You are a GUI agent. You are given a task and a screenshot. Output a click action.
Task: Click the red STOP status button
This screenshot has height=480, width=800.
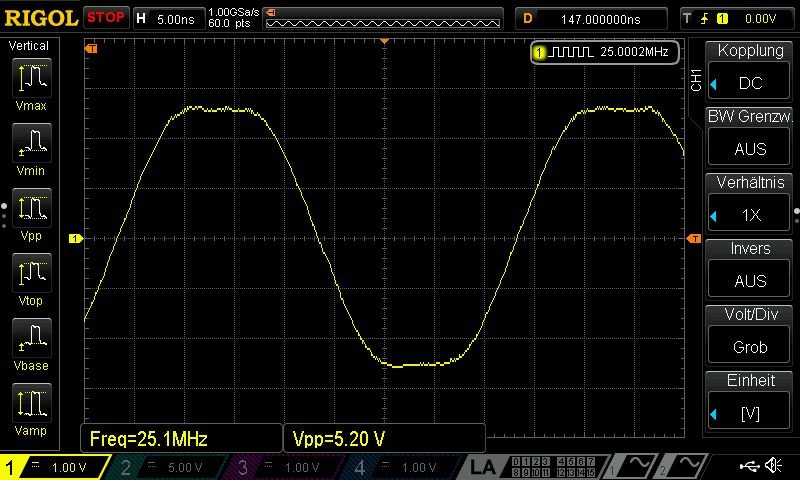tap(105, 18)
